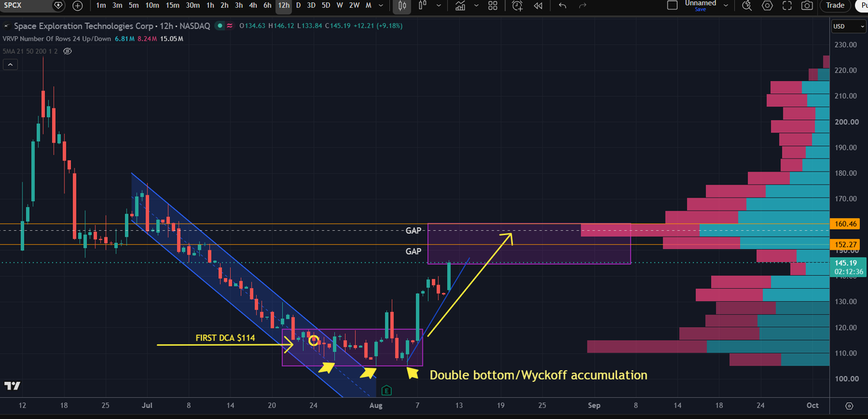This screenshot has height=419, width=868.
Task: Click the TradingView logo in chart corner
Action: tap(12, 386)
